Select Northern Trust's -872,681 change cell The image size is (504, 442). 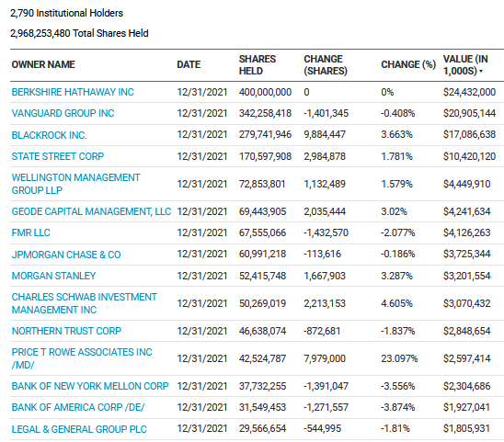(x=322, y=331)
